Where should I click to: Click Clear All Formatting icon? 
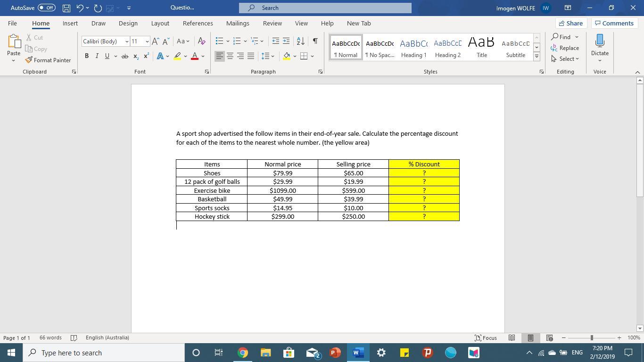[x=201, y=41]
